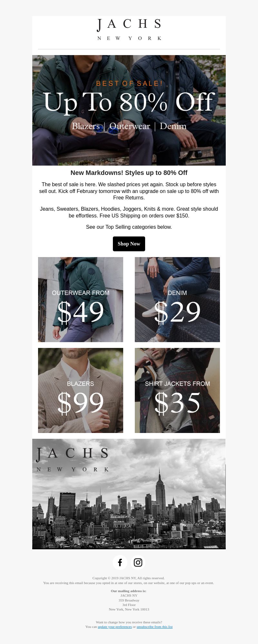Image resolution: width=258 pixels, height=644 pixels.
Task: Open the Blazers $99 tile
Action: [x=81, y=390]
